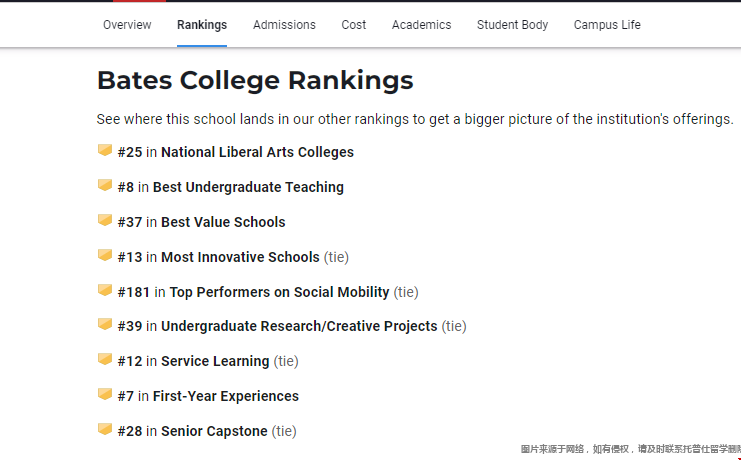Click the badge icon beside Best Value Schools

coord(105,221)
